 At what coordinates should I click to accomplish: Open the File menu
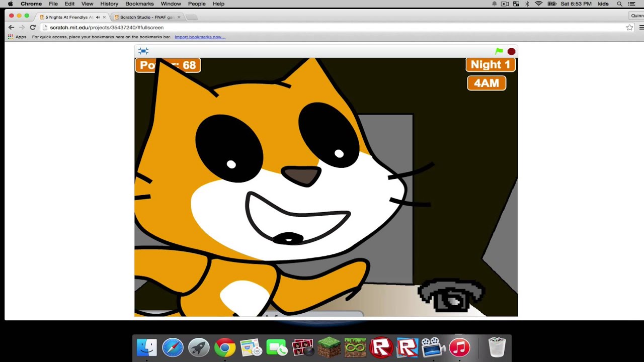53,4
